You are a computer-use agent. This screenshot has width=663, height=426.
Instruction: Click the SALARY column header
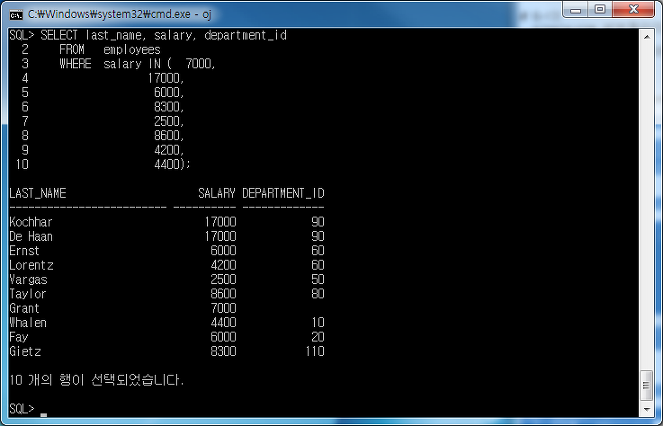click(217, 194)
